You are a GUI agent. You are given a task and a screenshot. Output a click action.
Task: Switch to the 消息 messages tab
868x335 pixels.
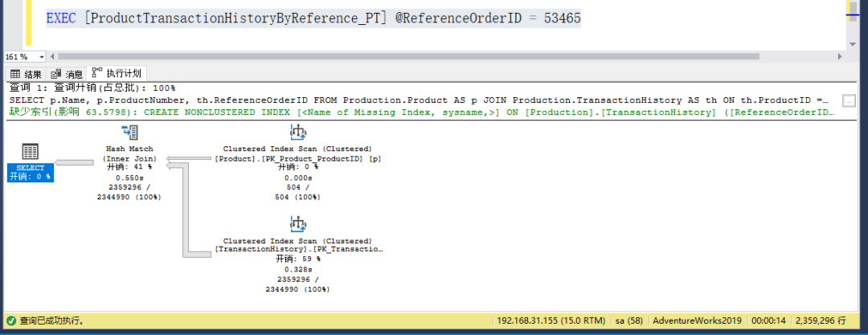point(67,74)
